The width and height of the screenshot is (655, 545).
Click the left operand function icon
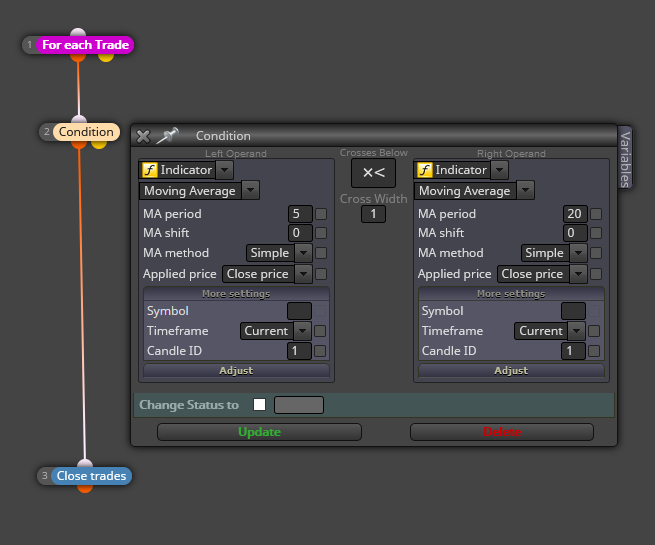click(x=150, y=170)
